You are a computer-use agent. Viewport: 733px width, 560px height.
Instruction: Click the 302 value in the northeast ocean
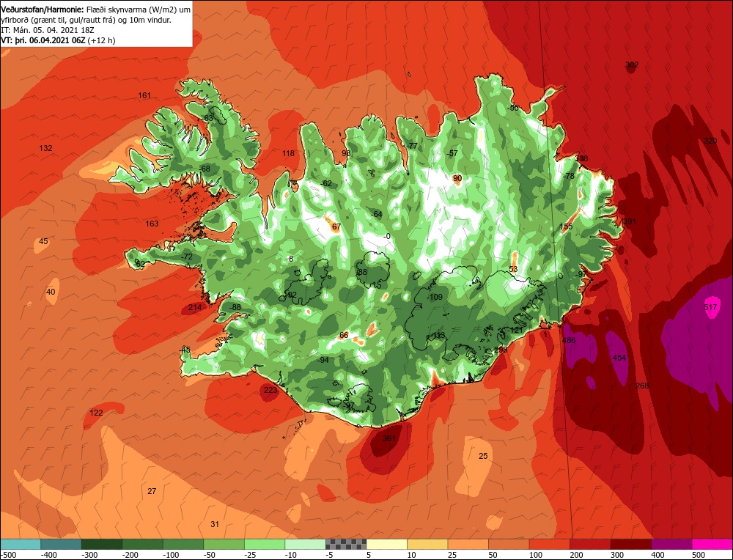tap(632, 65)
